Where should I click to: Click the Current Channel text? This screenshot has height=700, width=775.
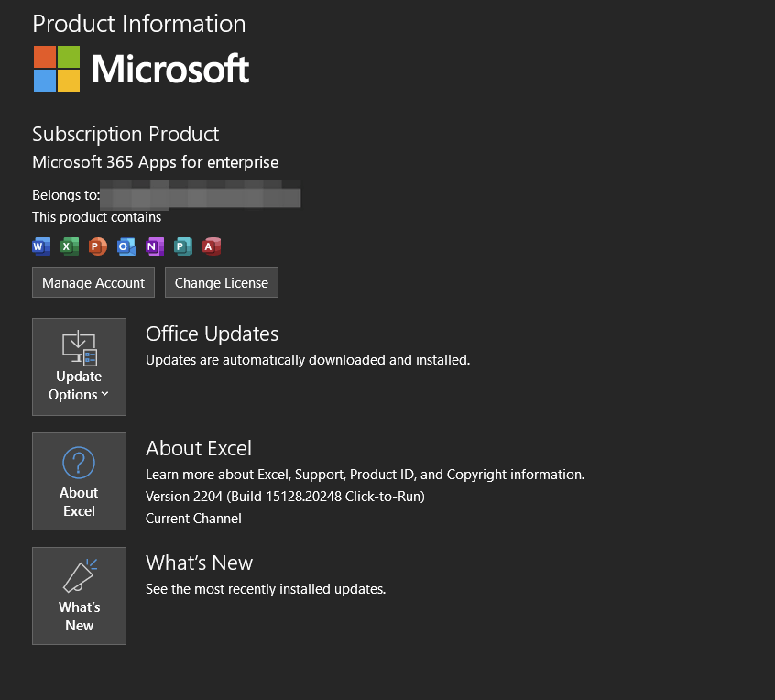pos(193,519)
